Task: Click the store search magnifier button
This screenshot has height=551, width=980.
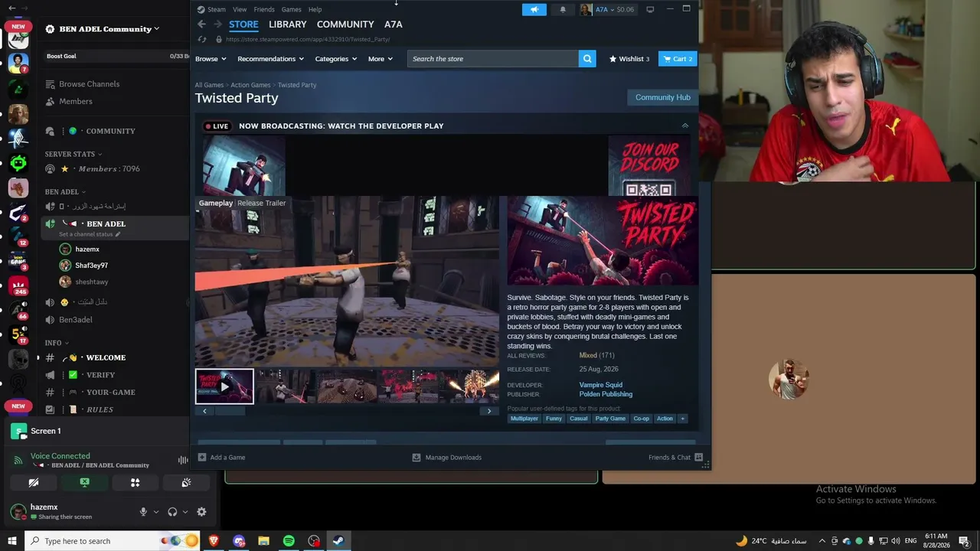Action: tap(587, 59)
